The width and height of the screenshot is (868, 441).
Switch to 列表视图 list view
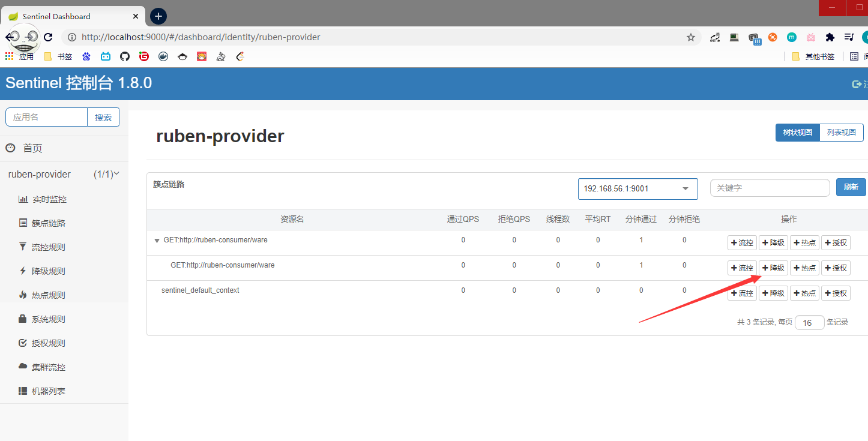841,133
